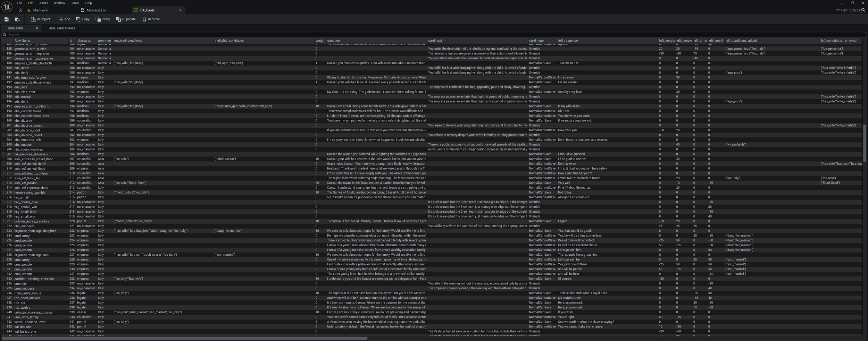Select row asia_empress_travel_flood
Screen dimensions: 868x341
coord(432,159)
